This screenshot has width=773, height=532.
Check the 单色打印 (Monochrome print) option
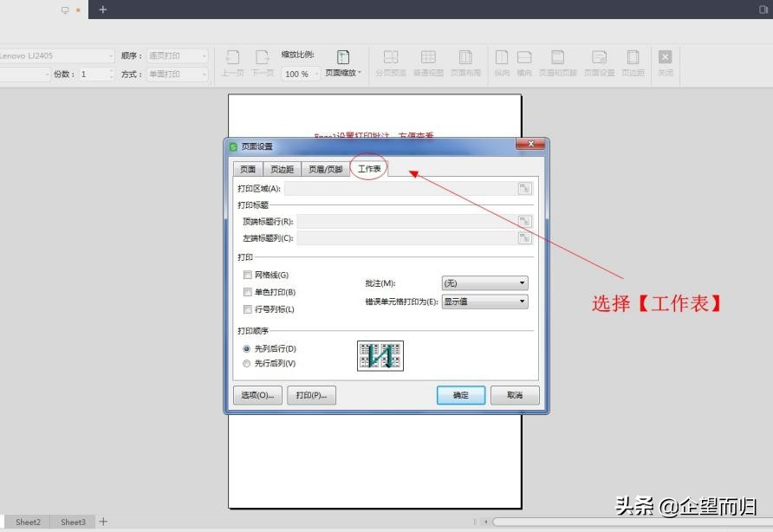247,291
